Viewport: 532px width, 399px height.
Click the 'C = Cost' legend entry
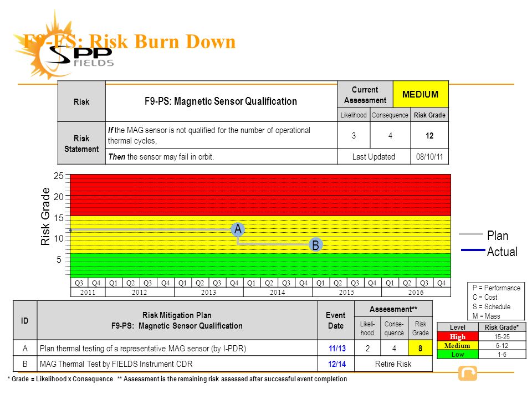(485, 297)
